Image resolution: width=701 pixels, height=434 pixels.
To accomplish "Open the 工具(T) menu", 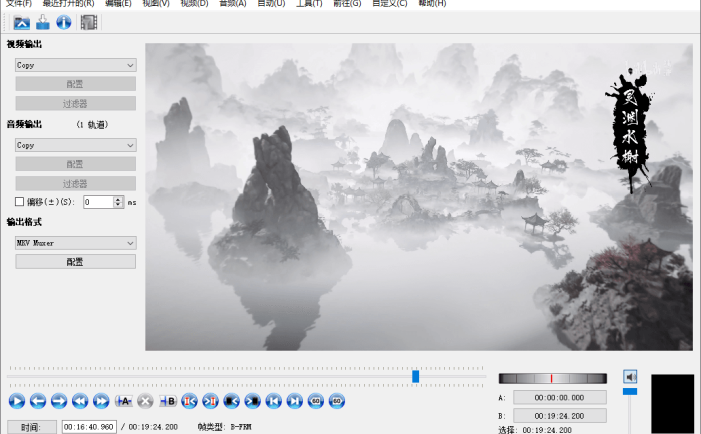I will pos(309,3).
